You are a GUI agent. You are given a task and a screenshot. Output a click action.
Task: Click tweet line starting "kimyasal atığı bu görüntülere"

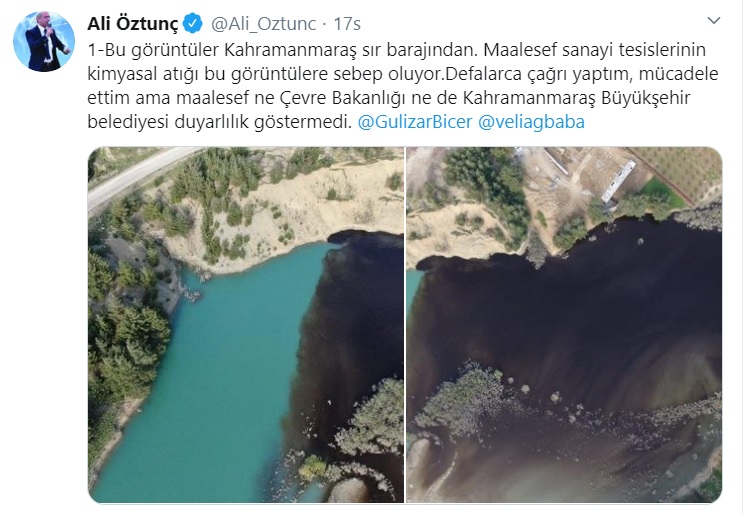pos(403,74)
